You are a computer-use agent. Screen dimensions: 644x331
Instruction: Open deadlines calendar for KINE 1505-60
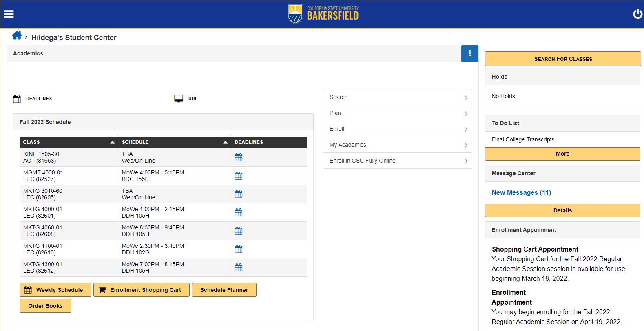pyautogui.click(x=239, y=157)
